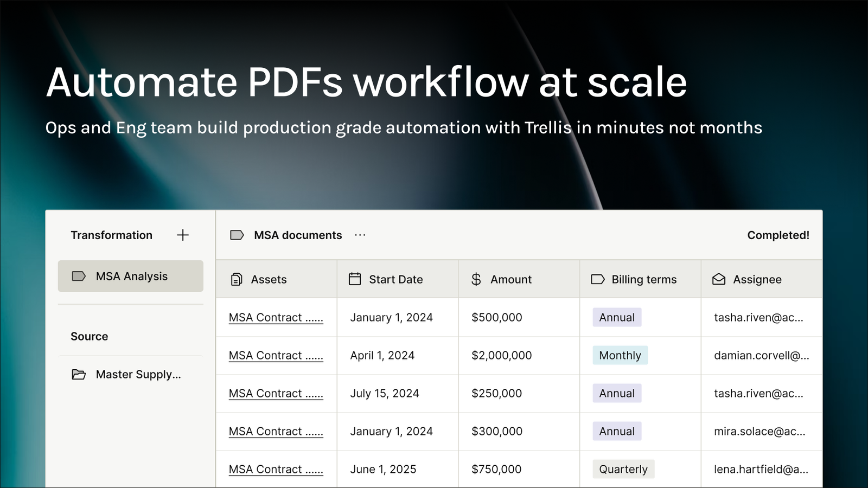Select the Assignee column header

point(762,279)
